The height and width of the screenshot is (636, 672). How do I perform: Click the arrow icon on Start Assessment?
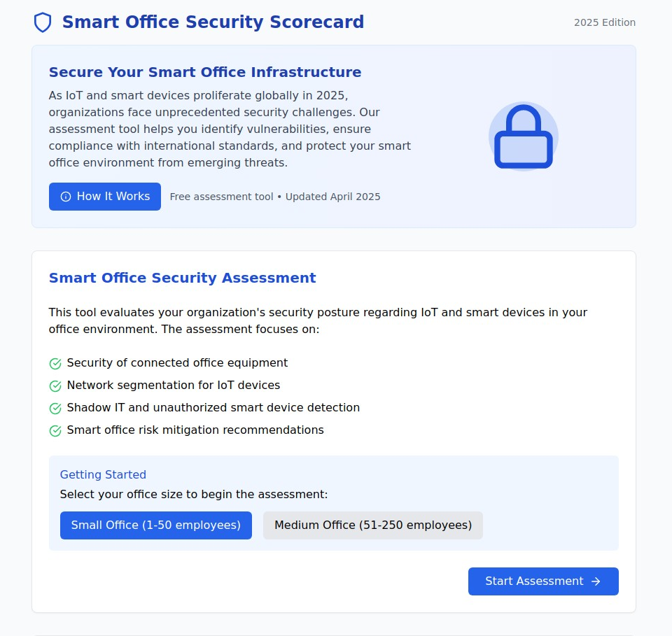596,581
